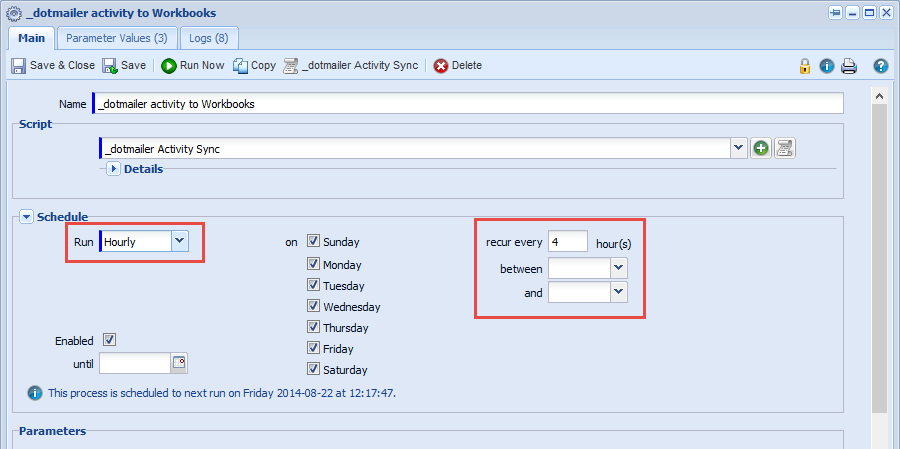This screenshot has height=449, width=900.
Task: Uncheck the Tuesday checkbox
Action: point(313,285)
